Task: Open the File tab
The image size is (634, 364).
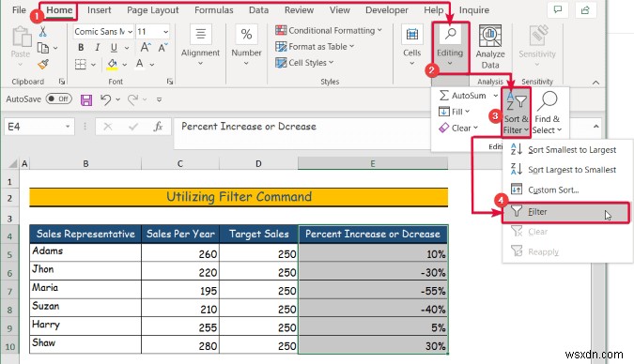Action: [19, 10]
